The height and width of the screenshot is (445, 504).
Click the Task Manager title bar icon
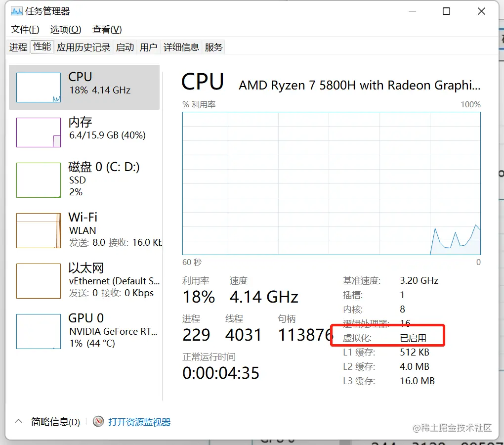[x=16, y=11]
